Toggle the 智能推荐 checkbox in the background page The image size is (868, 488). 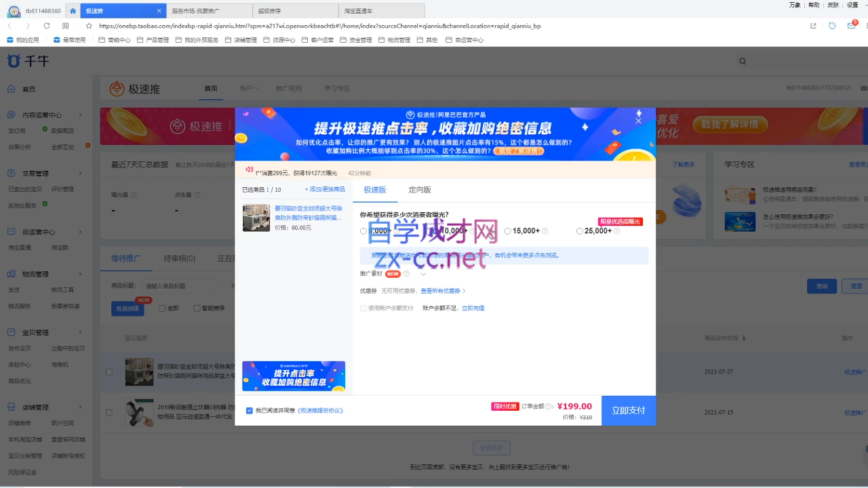197,308
